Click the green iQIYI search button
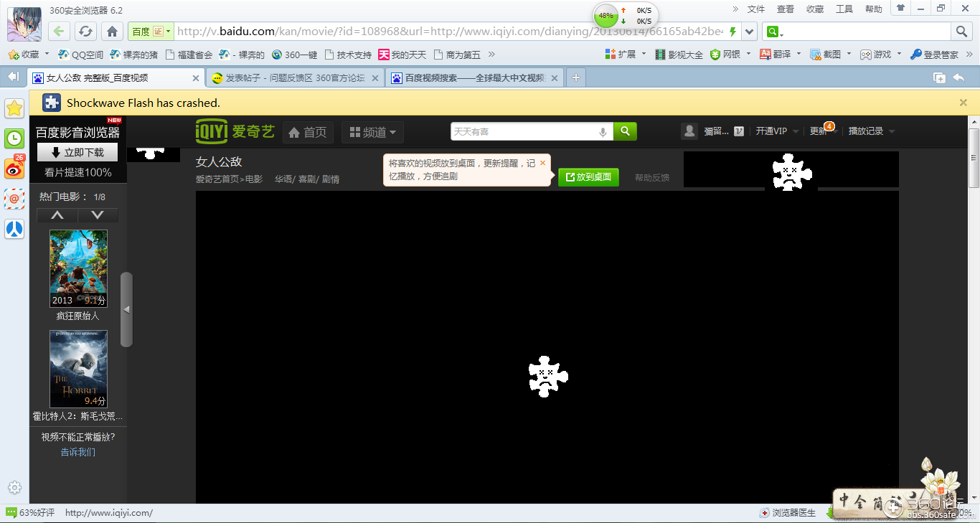The height and width of the screenshot is (523, 980). coord(625,131)
